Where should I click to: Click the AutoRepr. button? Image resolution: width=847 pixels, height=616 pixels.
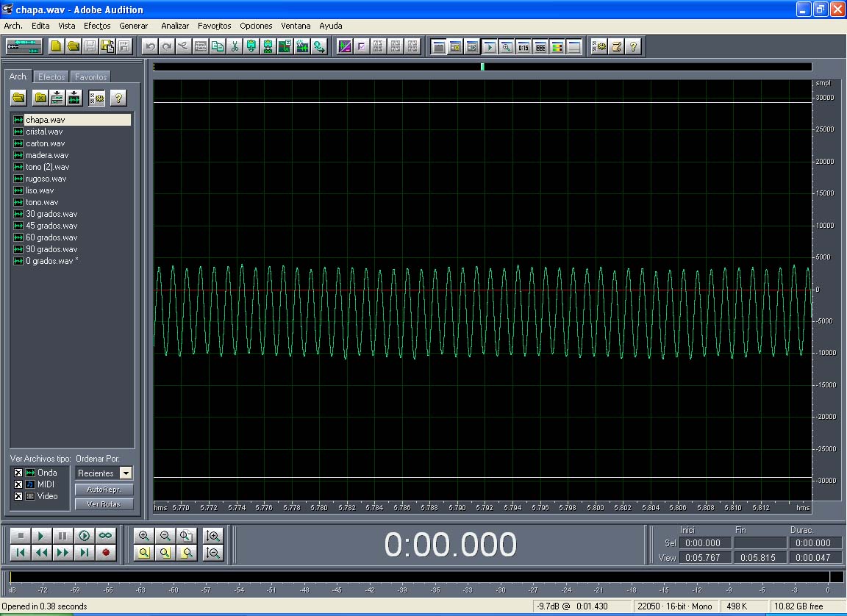point(104,489)
